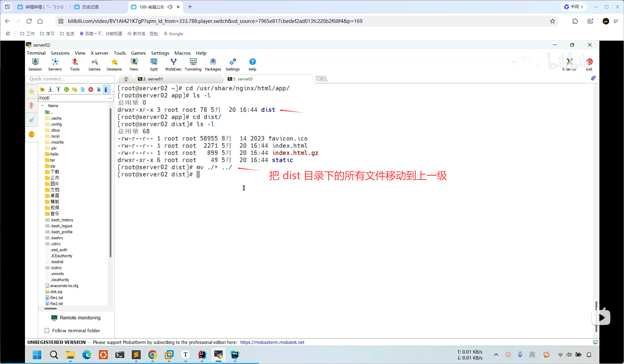Select the .bashrc file
This screenshot has height=364, width=624.
pos(54,238)
